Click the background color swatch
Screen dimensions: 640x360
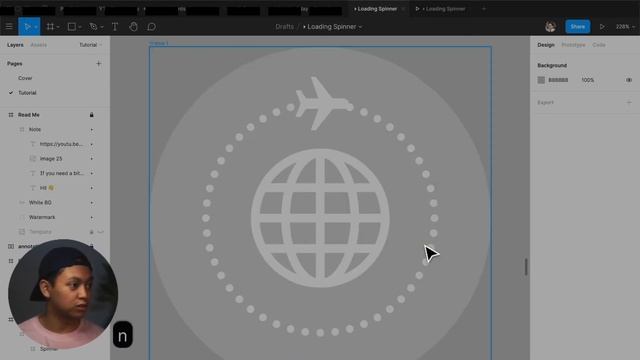pos(541,80)
